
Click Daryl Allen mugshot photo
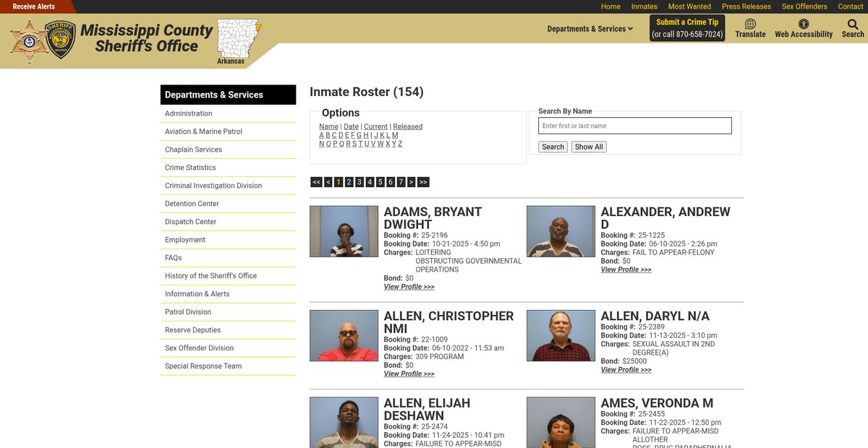pos(561,335)
